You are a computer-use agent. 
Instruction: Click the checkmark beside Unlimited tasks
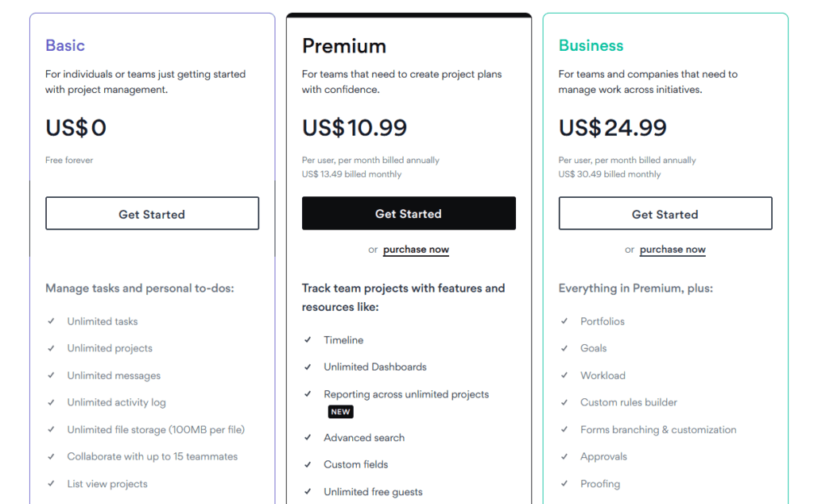click(x=51, y=321)
